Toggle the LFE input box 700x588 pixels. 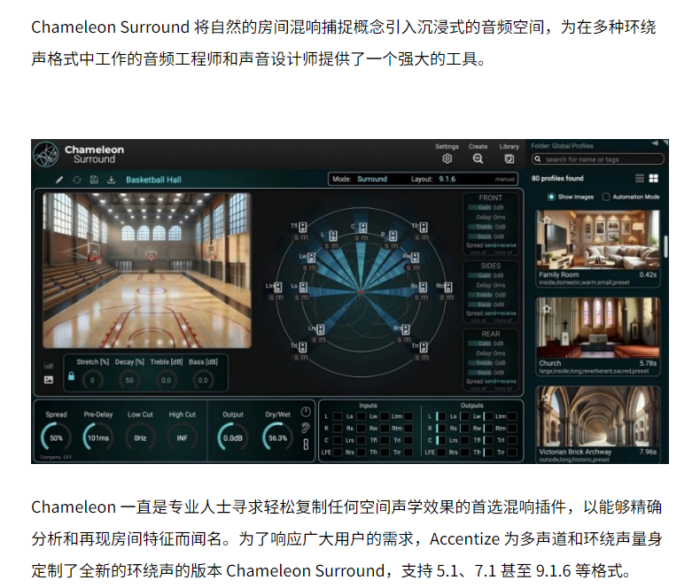click(338, 453)
